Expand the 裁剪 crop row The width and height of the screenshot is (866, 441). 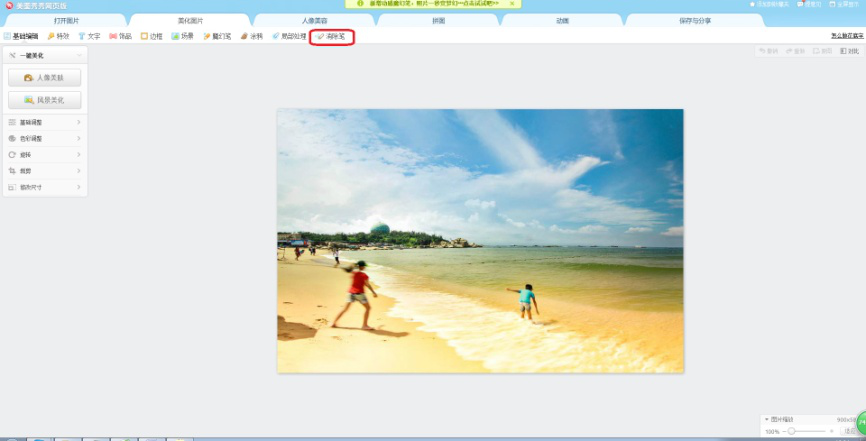[x=45, y=171]
